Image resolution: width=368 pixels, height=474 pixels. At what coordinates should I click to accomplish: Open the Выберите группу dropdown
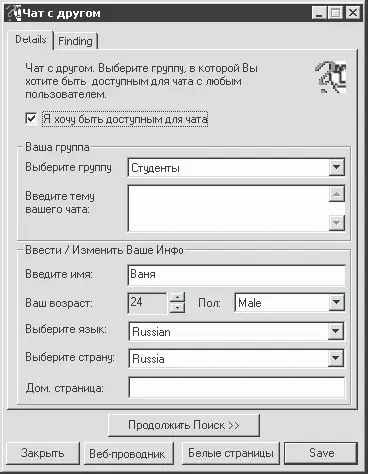[x=336, y=167]
